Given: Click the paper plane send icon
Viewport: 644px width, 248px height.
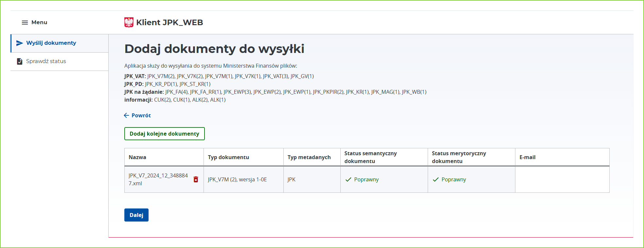Looking at the screenshot, I should (x=20, y=43).
